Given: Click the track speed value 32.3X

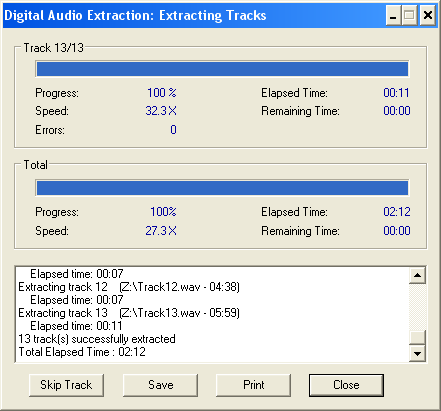Looking at the screenshot, I should click(161, 111).
